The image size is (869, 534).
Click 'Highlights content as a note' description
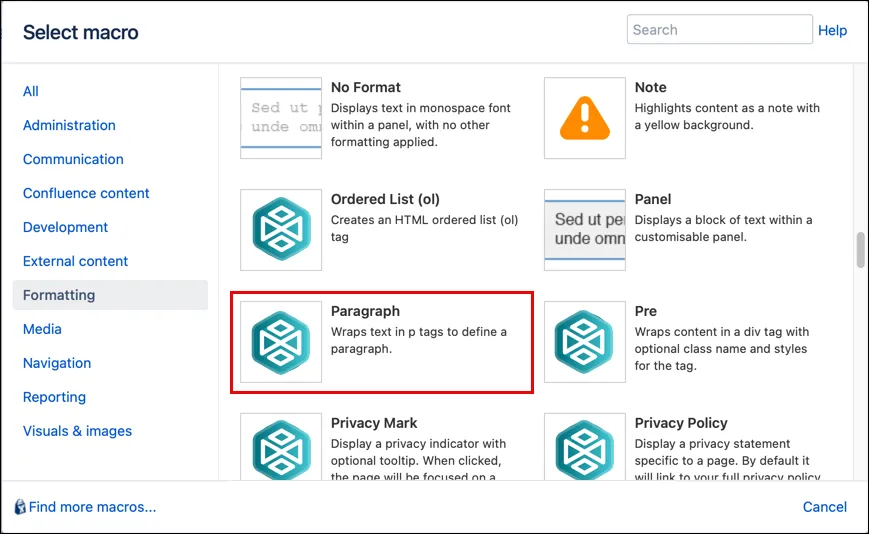pyautogui.click(x=727, y=116)
